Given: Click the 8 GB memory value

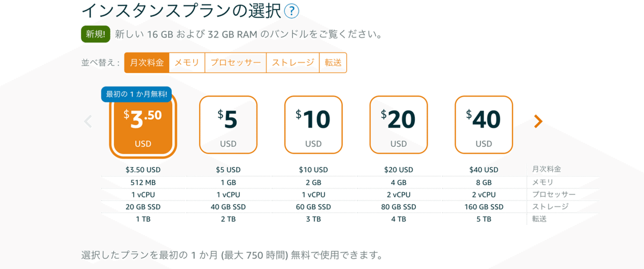Looking at the screenshot, I should [x=484, y=182].
